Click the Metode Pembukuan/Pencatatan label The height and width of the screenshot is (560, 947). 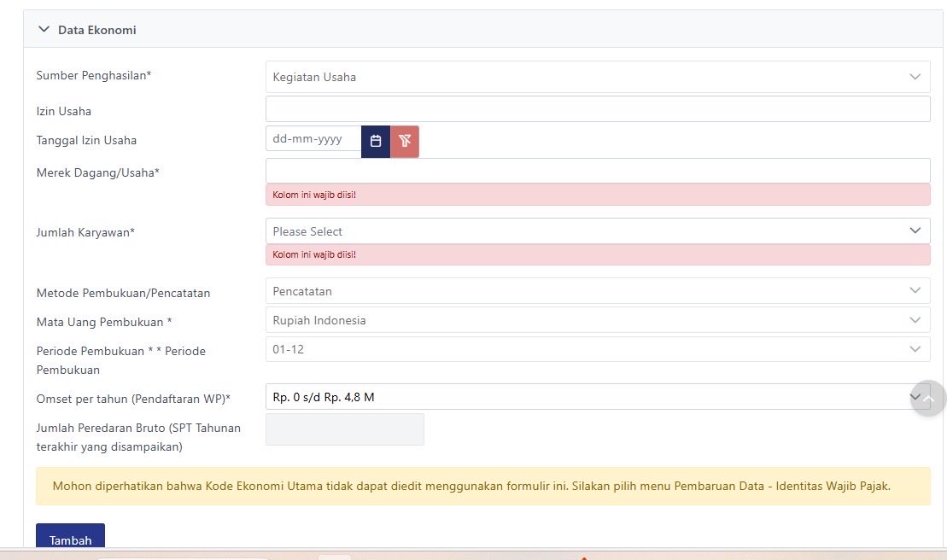pyautogui.click(x=123, y=293)
